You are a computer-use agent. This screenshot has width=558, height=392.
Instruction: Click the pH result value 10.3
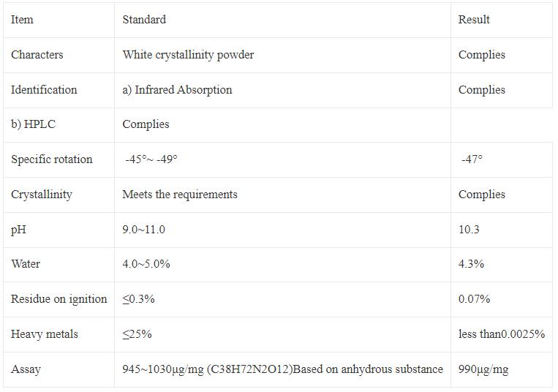coord(469,230)
